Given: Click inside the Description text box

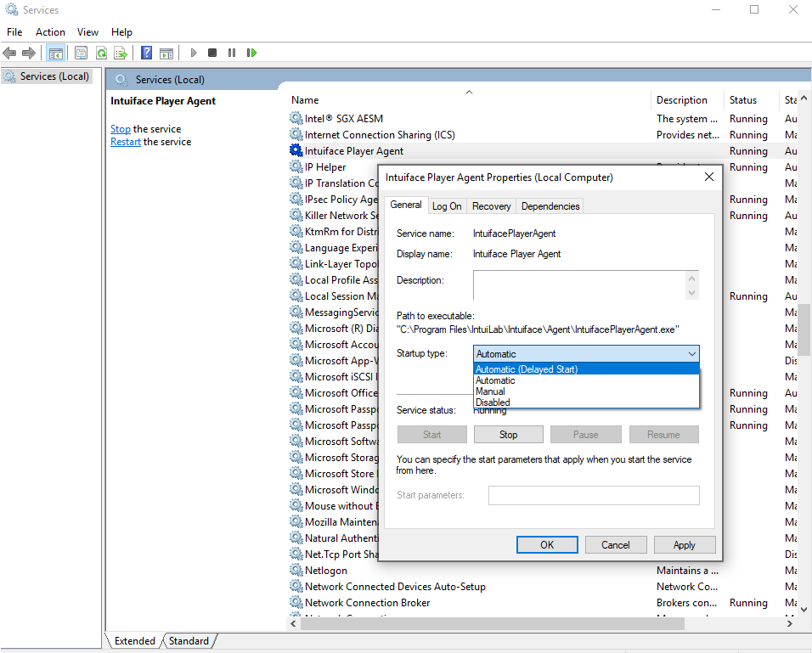Looking at the screenshot, I should tap(580, 284).
